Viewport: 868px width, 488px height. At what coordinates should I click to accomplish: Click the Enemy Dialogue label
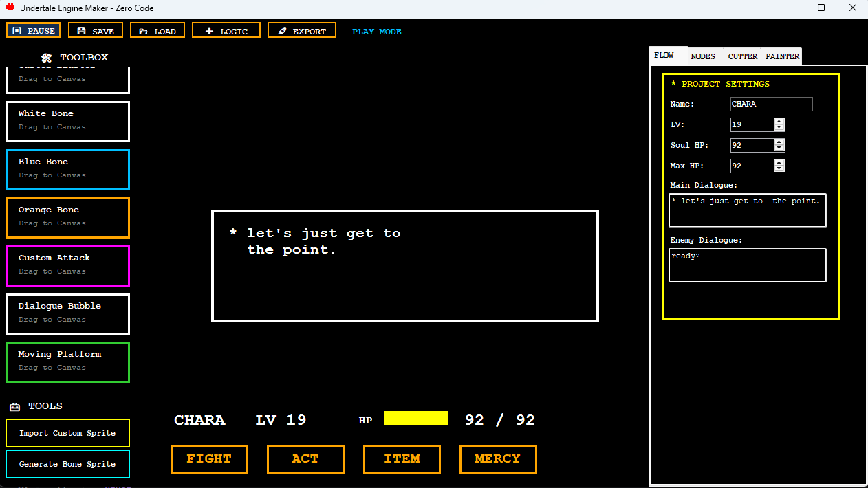[706, 241]
